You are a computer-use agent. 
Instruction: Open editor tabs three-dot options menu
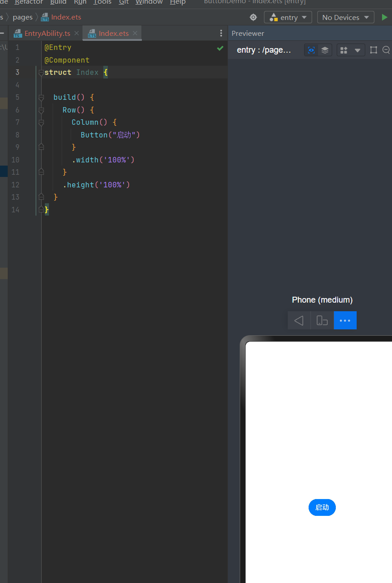[x=221, y=33]
